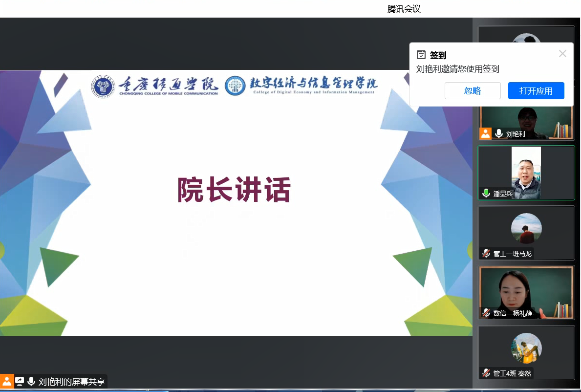Click the 院长讲话 slide title
Image resolution: width=581 pixels, height=392 pixels.
[x=234, y=190]
